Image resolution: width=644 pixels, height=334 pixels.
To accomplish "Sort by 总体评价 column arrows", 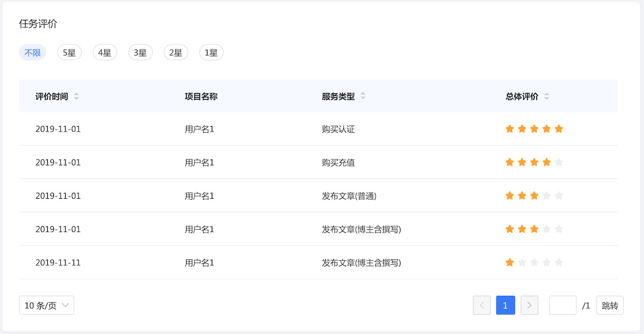I will [547, 97].
